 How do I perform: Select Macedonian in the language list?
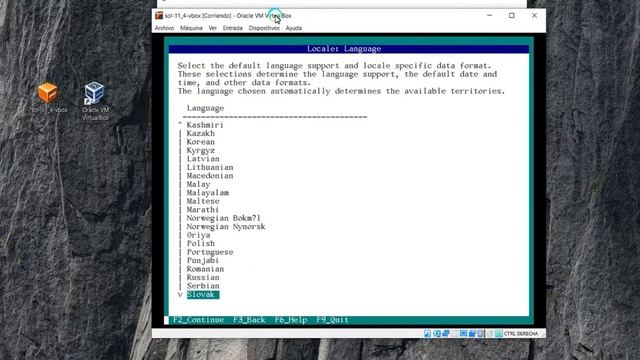210,176
